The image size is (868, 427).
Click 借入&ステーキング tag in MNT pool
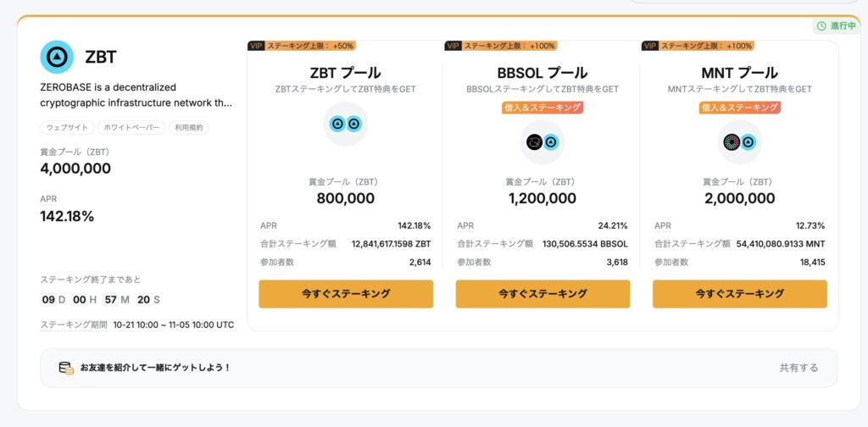[x=739, y=108]
